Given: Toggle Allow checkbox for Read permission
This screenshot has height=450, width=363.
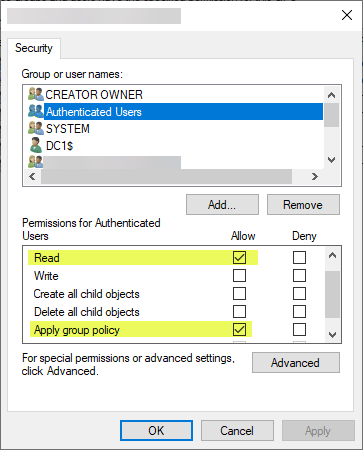Looking at the screenshot, I should (x=239, y=257).
